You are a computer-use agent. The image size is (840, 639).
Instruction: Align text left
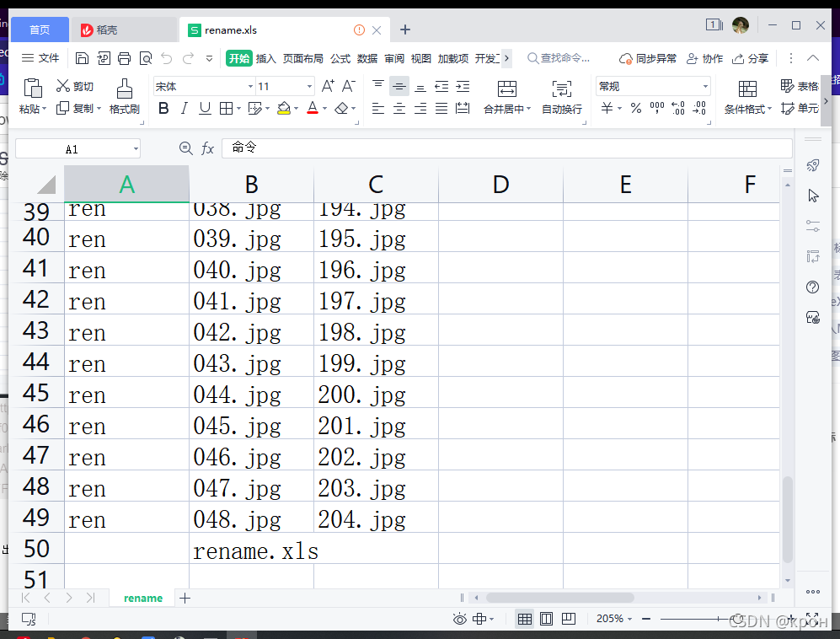pyautogui.click(x=378, y=109)
